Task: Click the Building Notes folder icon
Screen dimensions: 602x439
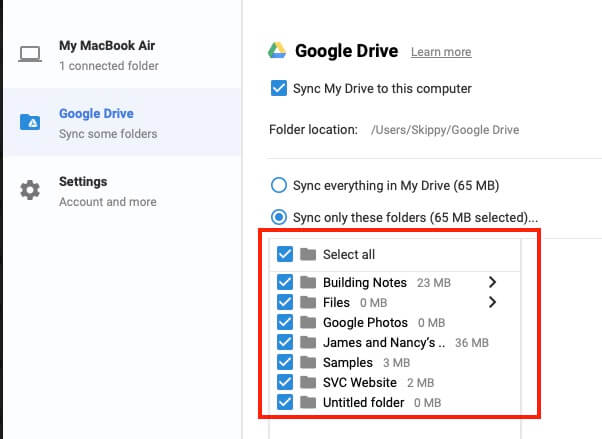Action: click(308, 282)
